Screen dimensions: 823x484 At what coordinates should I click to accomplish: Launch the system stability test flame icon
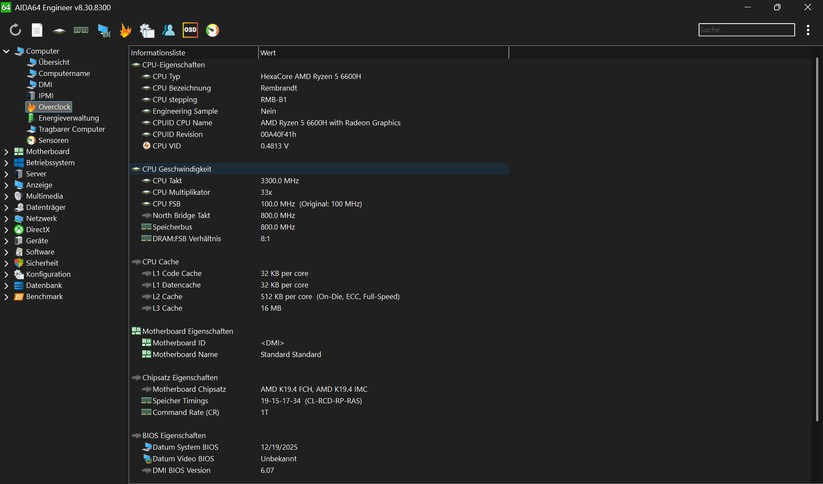[x=125, y=30]
